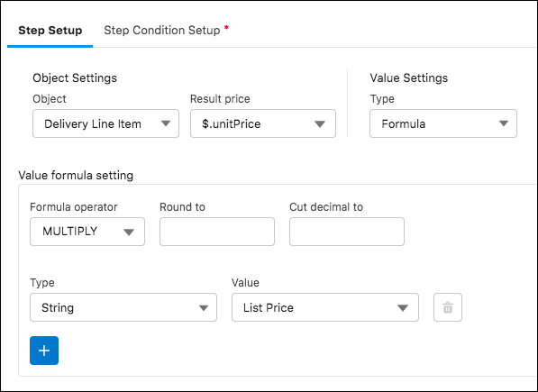Click the Value Settings heading text

(408, 78)
